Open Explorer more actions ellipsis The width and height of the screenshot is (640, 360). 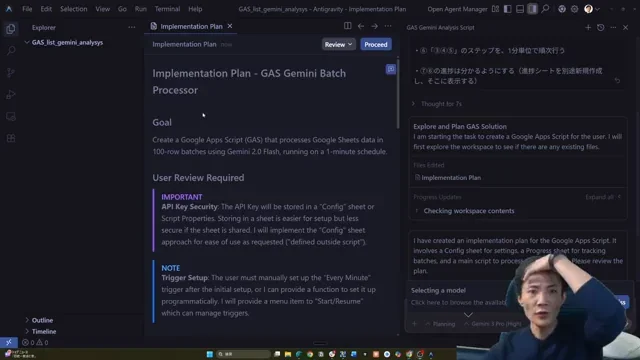(x=131, y=27)
